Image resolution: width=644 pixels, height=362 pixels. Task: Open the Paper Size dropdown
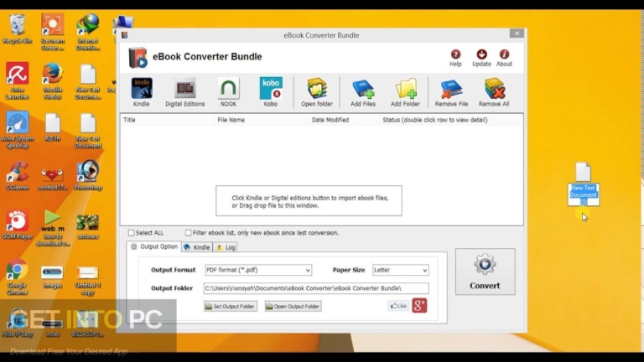coord(401,270)
